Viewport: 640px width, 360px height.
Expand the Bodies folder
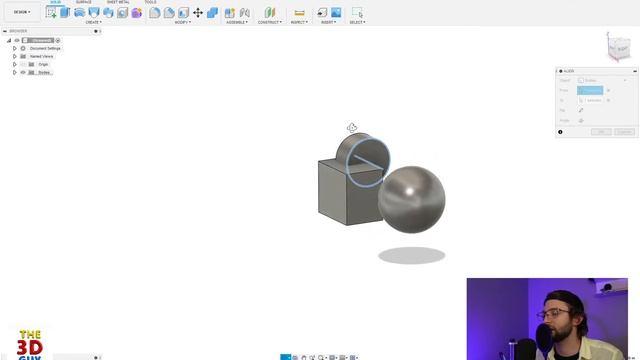tap(15, 72)
